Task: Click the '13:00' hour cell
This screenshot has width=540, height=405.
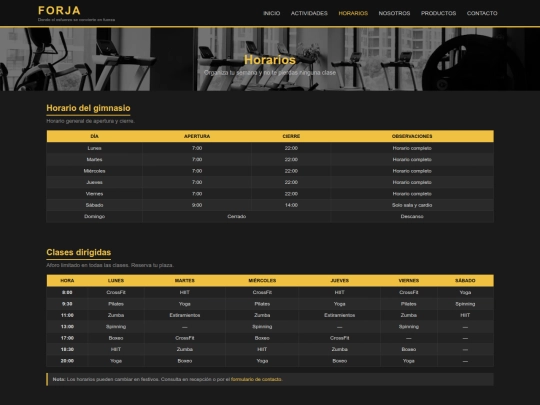Action: 67,326
